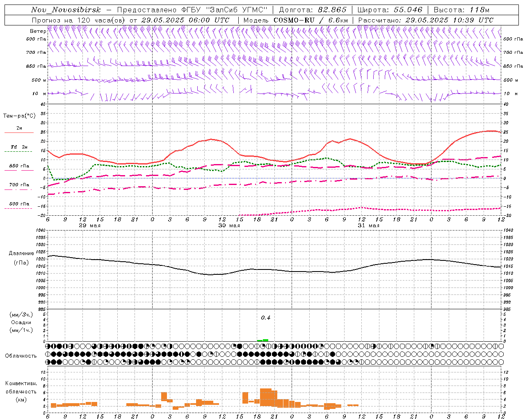
Task: Select the Конвективн. panel label
Action: tap(21, 383)
